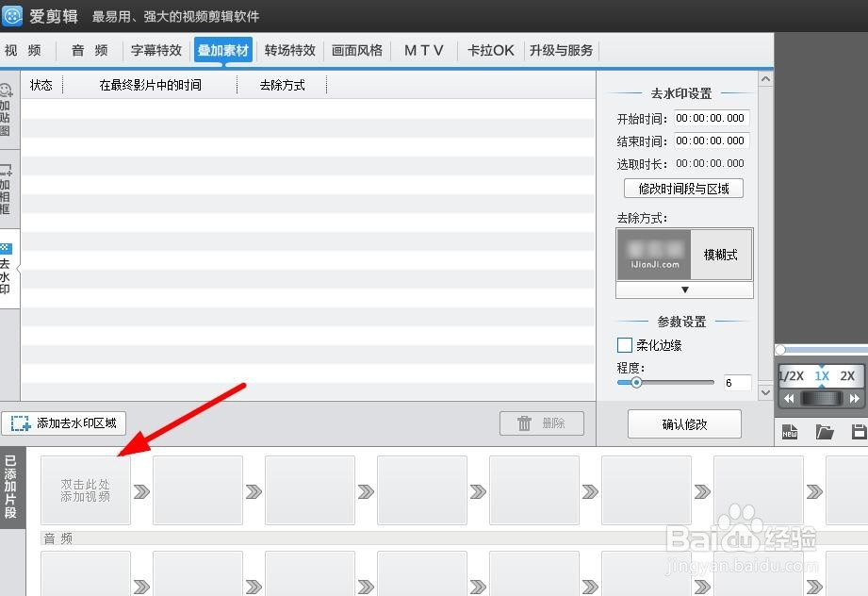
Task: Click 添加去水印区域 button
Action: point(64,423)
